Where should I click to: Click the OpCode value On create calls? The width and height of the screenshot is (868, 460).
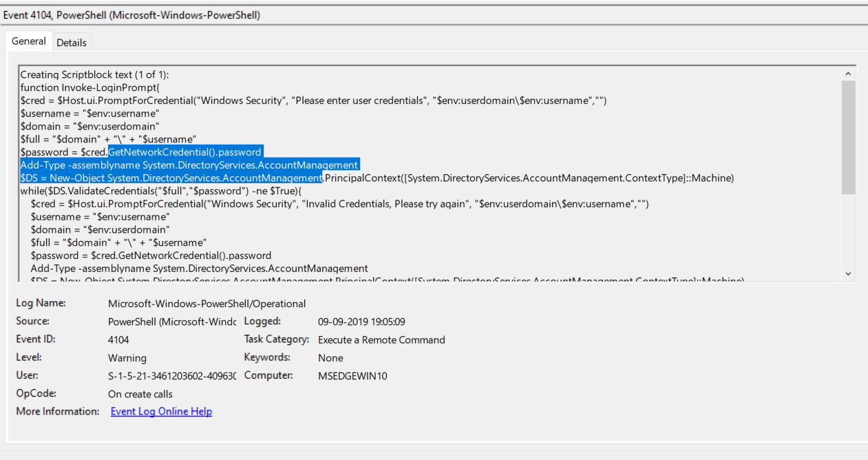coord(140,394)
